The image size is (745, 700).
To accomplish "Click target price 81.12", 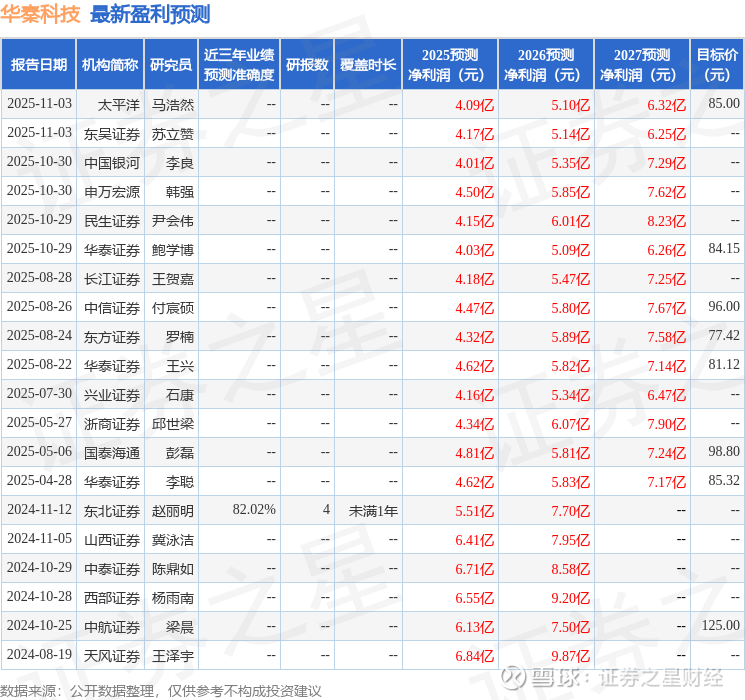I will tap(724, 364).
